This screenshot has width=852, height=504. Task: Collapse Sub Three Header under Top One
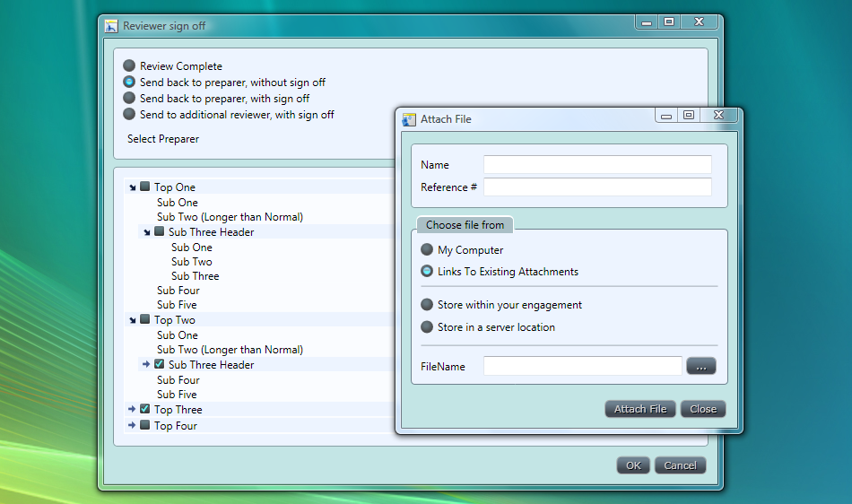click(147, 232)
